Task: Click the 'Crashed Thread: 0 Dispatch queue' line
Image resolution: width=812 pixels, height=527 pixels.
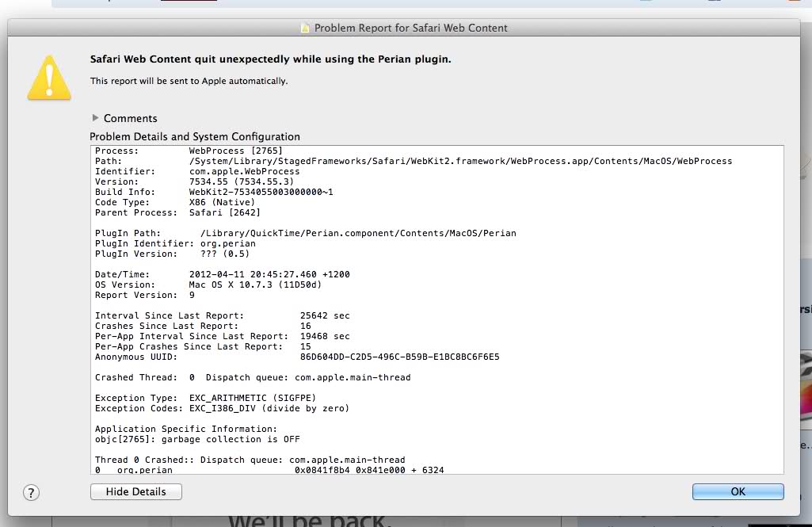Action: (x=253, y=378)
